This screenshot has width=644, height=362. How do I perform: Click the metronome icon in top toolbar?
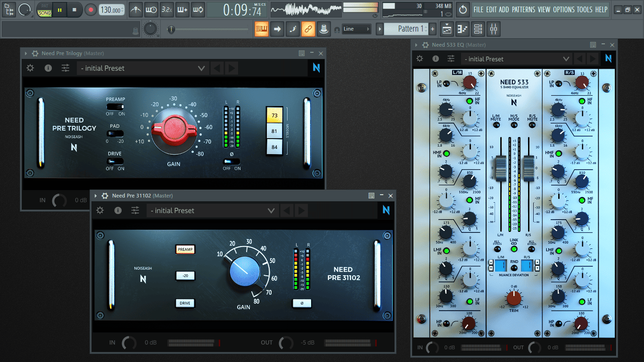click(136, 9)
